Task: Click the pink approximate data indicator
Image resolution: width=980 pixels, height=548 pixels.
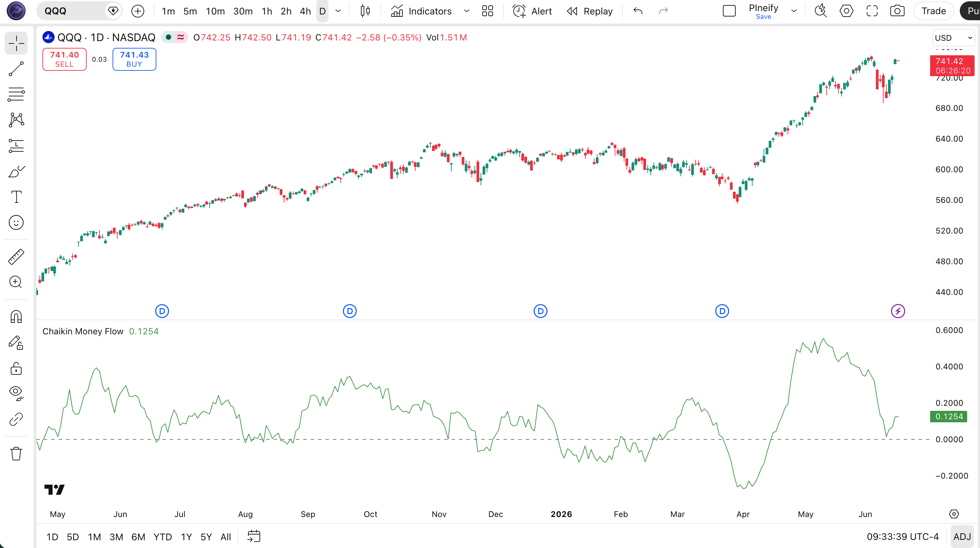Action: [x=181, y=37]
